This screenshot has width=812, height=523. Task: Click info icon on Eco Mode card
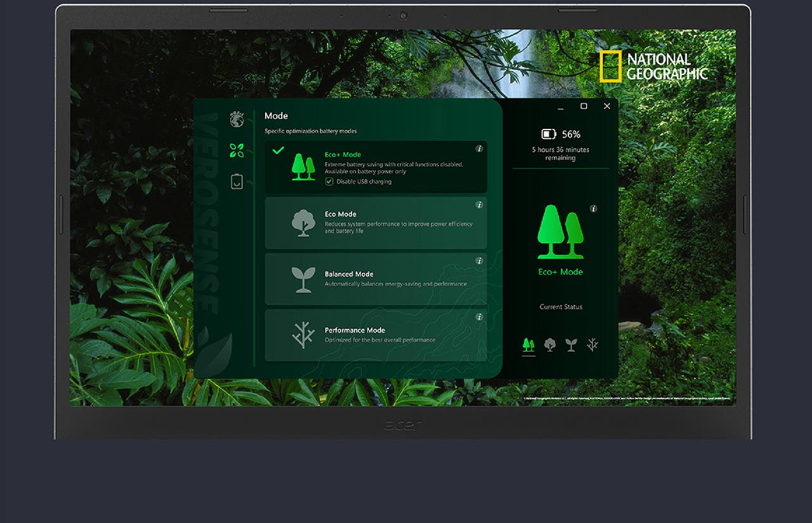coord(479,205)
